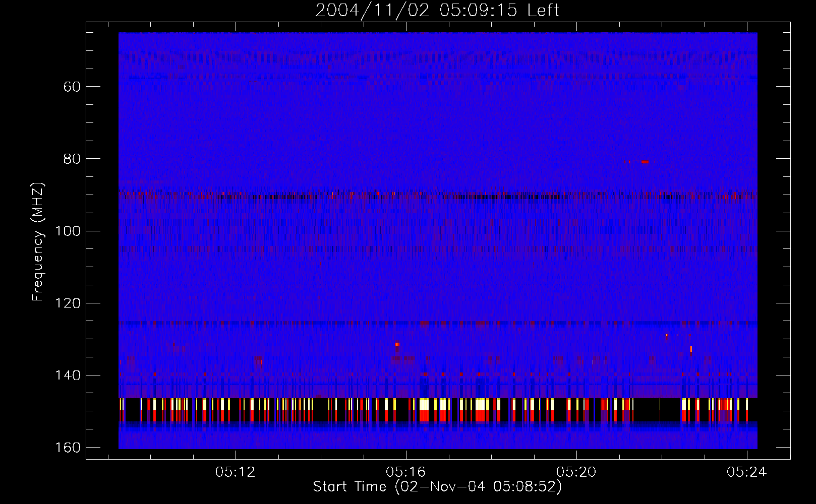The image size is (816, 504).
Task: Click the small red-orange spot near 131 MHz
Action: [397, 344]
